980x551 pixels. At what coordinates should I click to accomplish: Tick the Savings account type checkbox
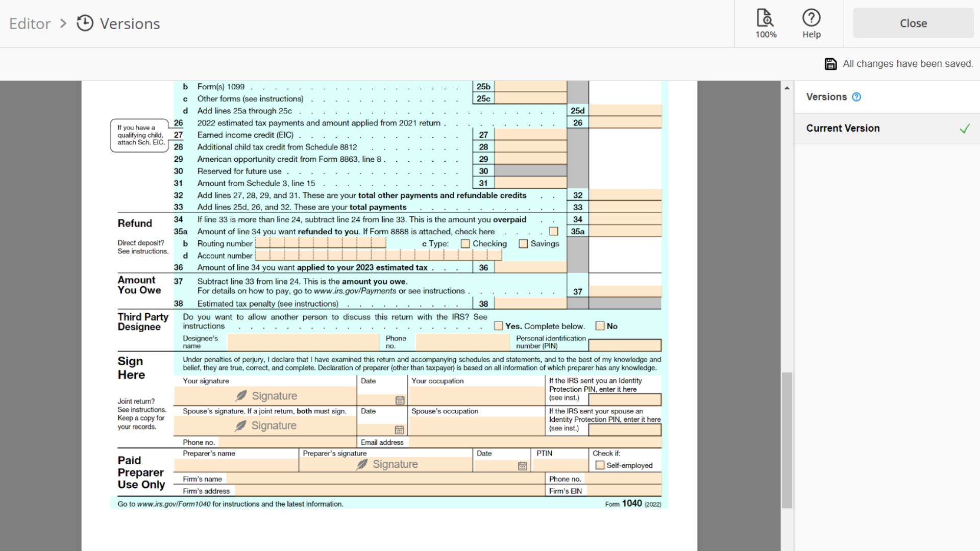523,244
